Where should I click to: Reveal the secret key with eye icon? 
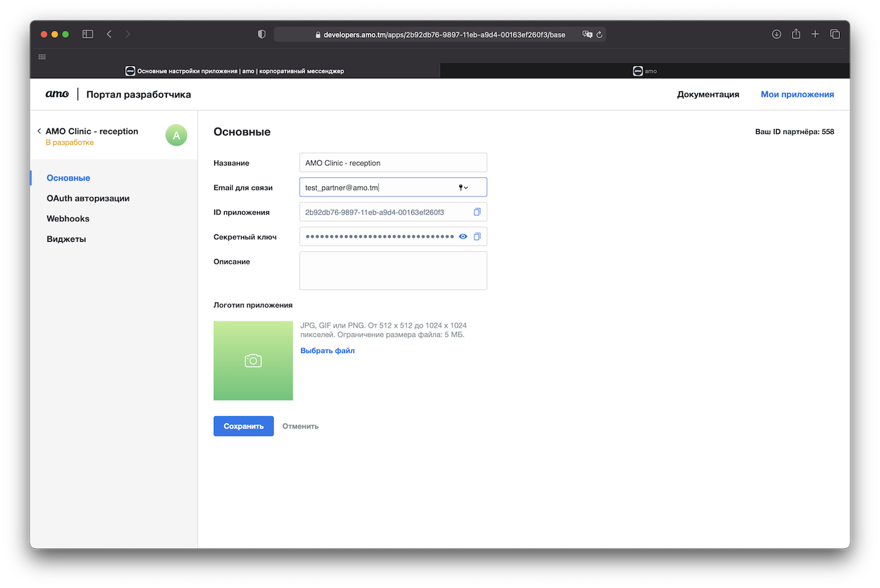pyautogui.click(x=463, y=236)
